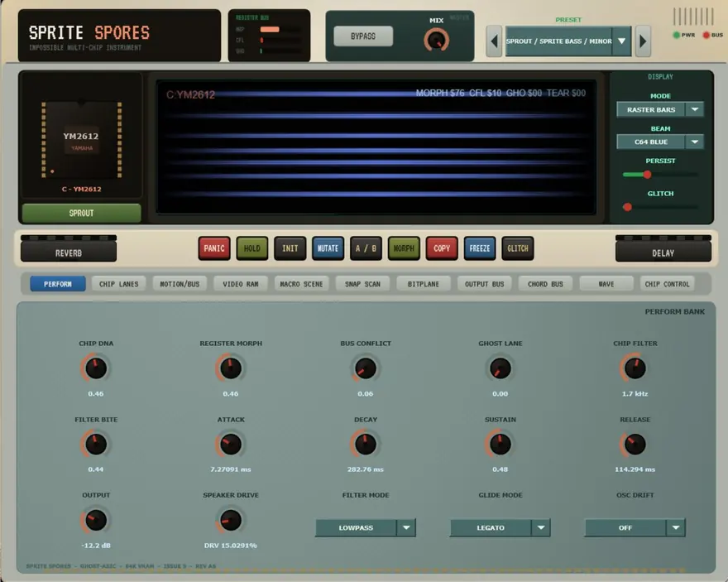Click the blue MUTATE button
The height and width of the screenshot is (582, 728).
[328, 248]
